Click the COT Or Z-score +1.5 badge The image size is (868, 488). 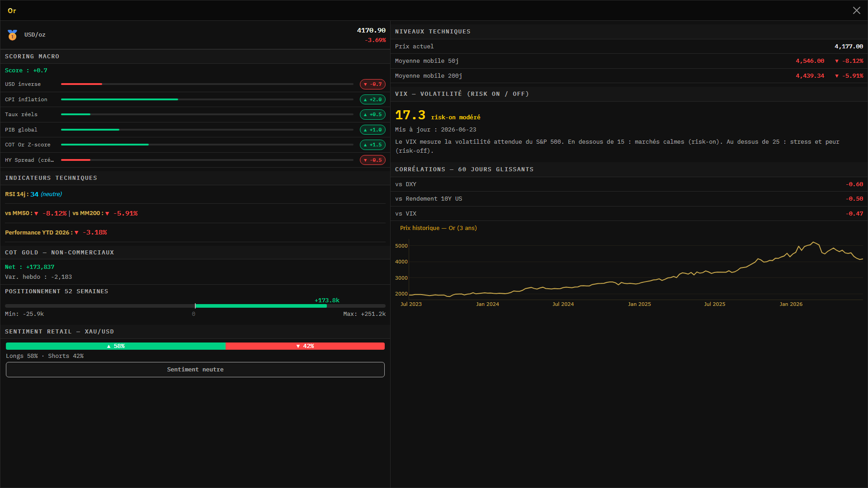(x=373, y=145)
